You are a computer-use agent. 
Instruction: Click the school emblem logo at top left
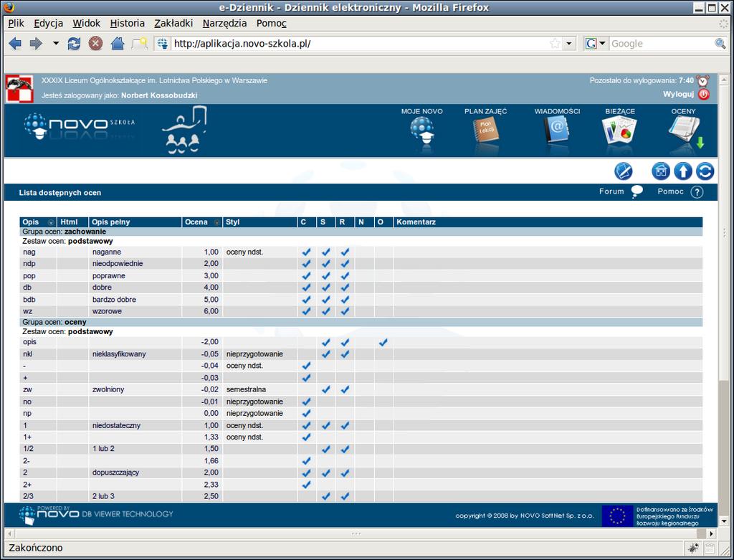point(19,88)
